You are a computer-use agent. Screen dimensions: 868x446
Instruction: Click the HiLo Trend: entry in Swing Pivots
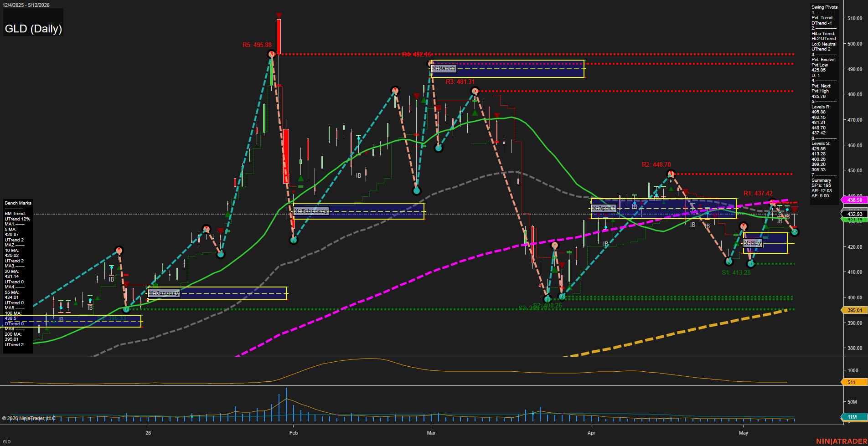point(823,34)
